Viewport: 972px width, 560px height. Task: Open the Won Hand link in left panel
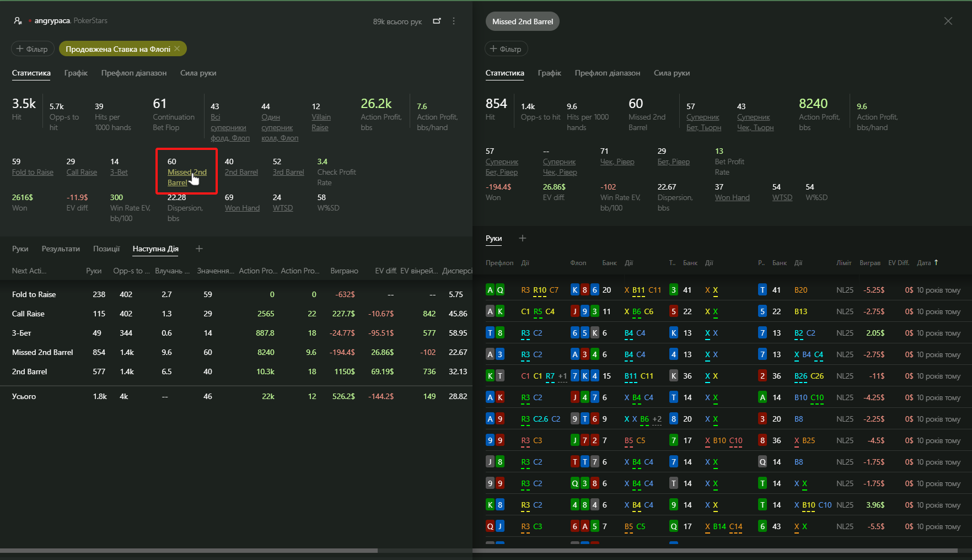click(x=242, y=208)
